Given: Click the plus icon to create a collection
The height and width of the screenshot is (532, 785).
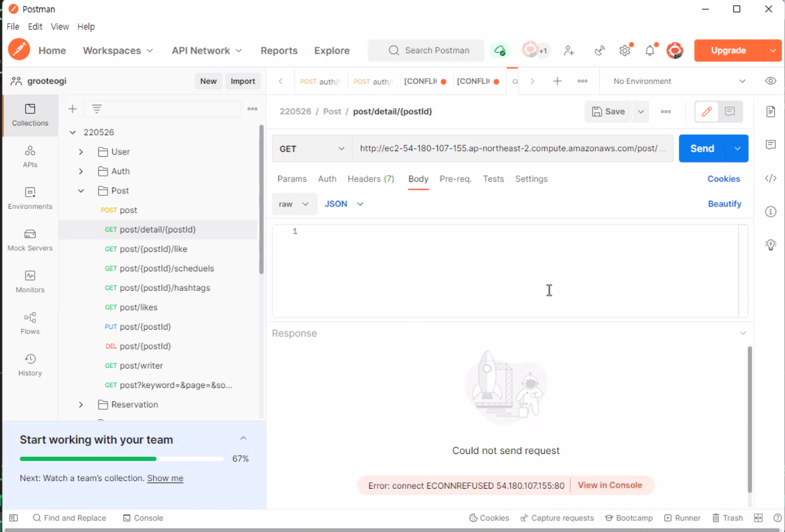Looking at the screenshot, I should [x=72, y=109].
